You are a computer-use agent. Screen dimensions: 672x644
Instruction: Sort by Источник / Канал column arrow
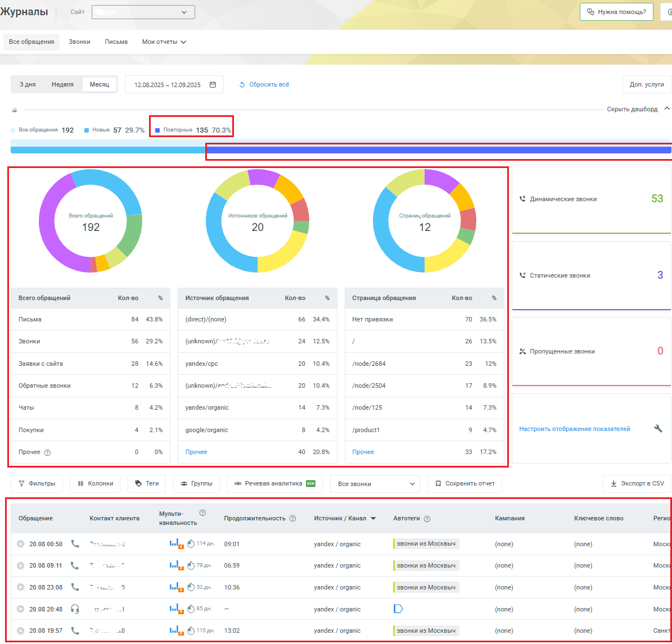[373, 519]
